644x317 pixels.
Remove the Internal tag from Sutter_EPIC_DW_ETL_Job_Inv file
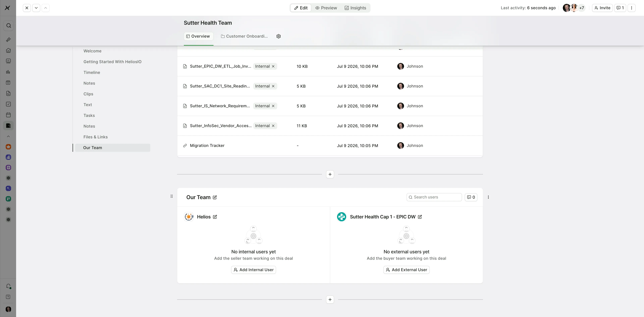pos(273,66)
